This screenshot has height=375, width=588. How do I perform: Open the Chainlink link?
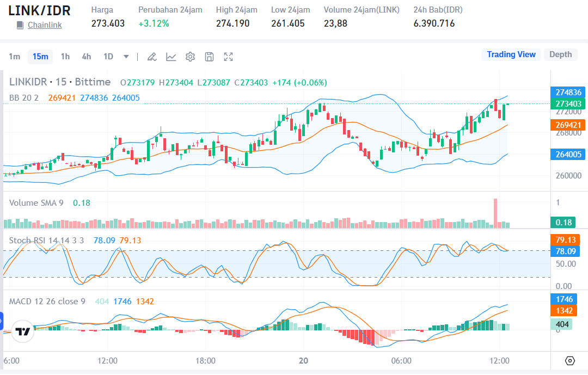pos(45,25)
